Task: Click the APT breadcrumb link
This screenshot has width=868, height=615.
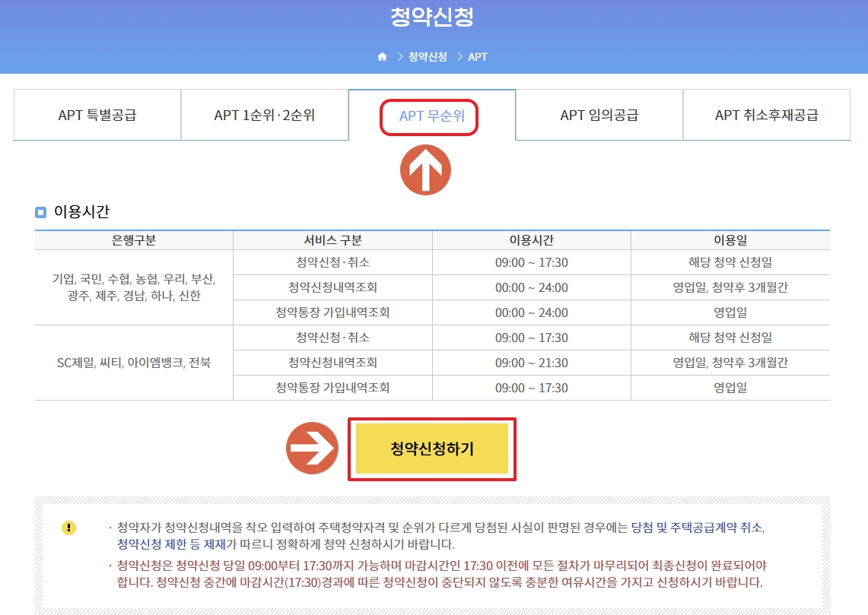Action: point(479,55)
